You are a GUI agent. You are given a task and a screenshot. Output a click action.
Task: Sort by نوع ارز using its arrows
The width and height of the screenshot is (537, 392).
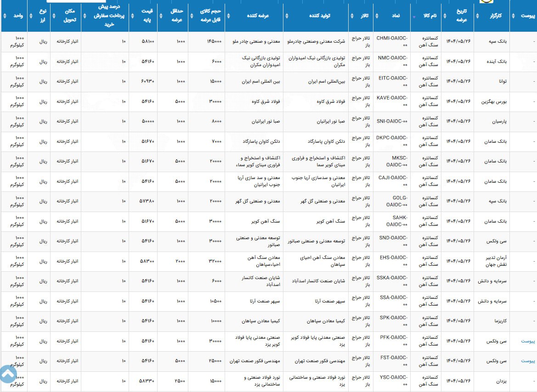click(31, 16)
